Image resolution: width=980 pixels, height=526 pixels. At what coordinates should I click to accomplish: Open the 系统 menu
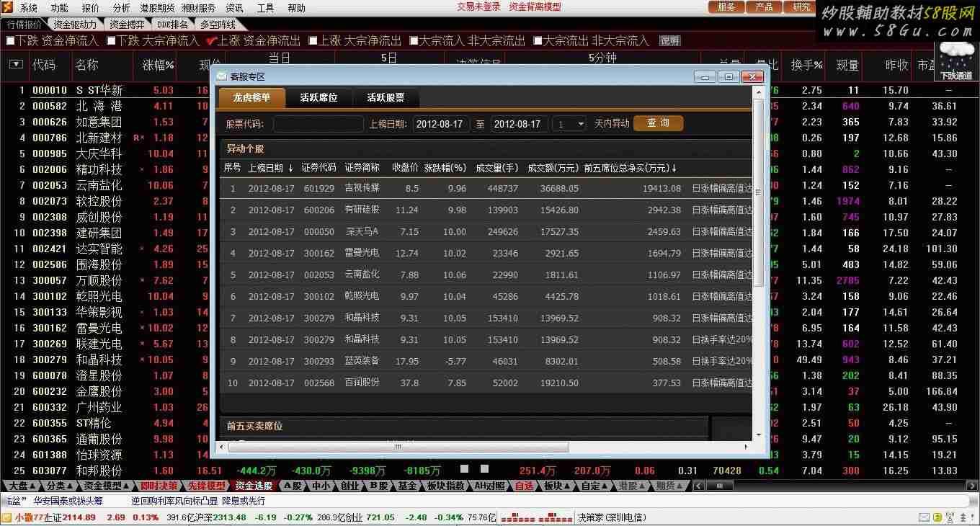click(29, 8)
